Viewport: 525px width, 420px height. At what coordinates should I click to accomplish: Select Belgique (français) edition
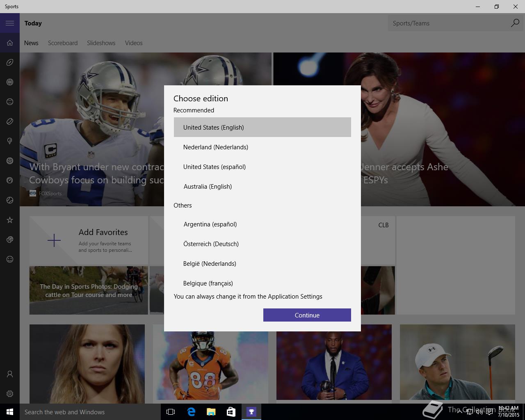point(262,282)
